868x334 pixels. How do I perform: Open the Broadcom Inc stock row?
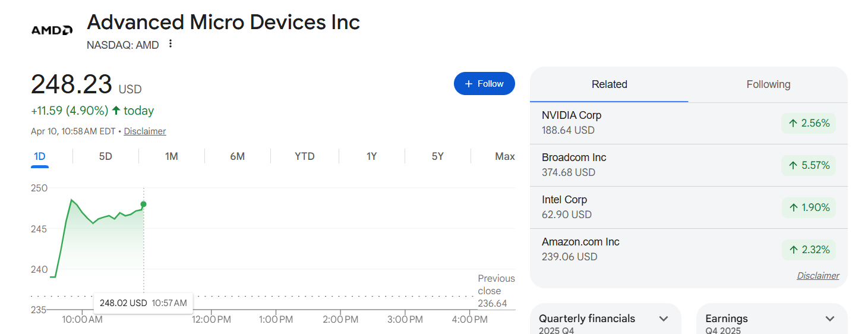[654, 165]
